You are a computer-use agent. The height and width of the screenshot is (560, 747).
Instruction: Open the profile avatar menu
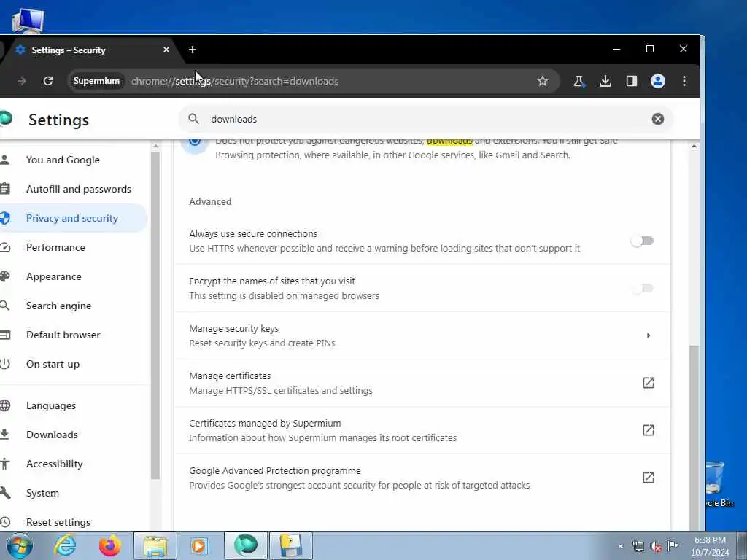coord(658,81)
